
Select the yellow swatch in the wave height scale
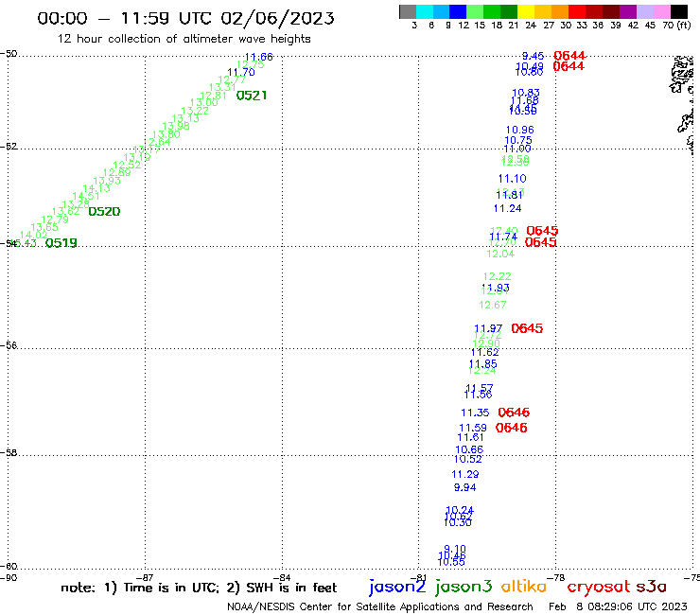click(x=526, y=11)
